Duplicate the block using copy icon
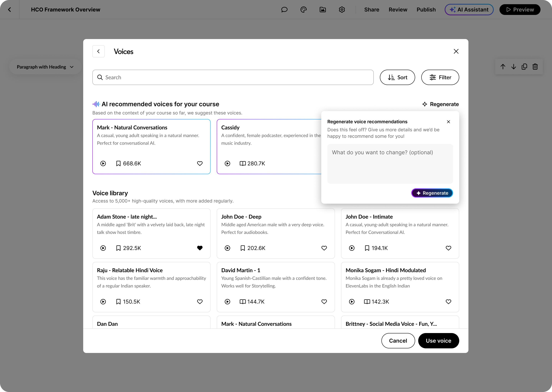This screenshot has width=552, height=392. point(524,67)
